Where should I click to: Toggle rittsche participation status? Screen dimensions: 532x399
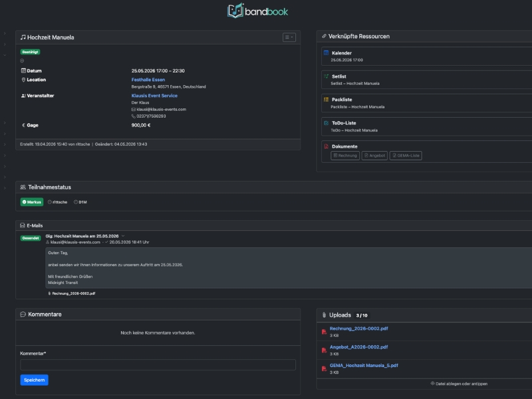58,202
